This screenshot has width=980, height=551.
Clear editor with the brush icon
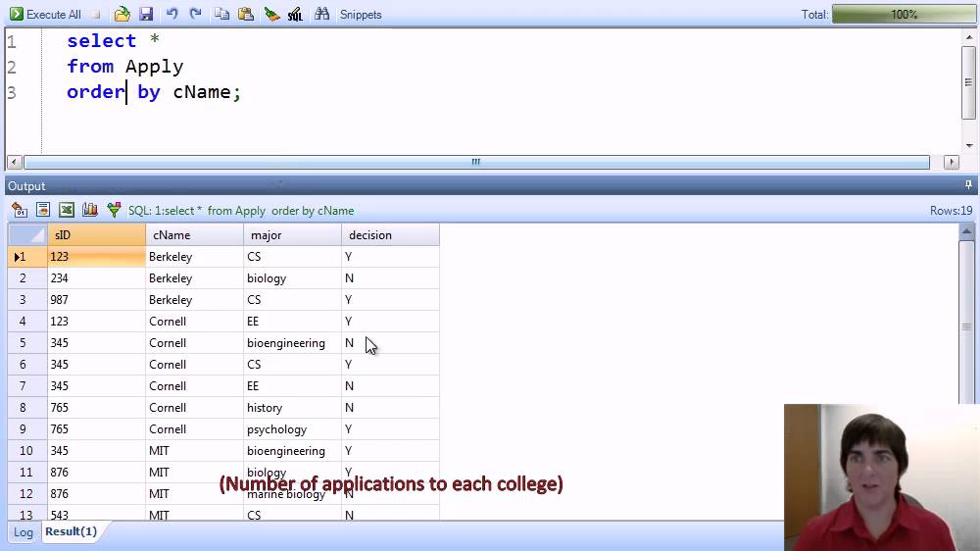pos(271,14)
